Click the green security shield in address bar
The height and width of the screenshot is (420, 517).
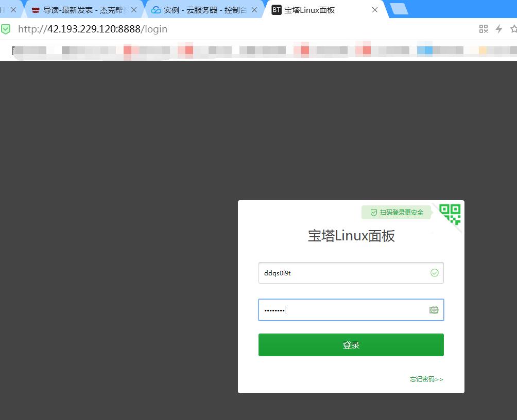coord(6,29)
